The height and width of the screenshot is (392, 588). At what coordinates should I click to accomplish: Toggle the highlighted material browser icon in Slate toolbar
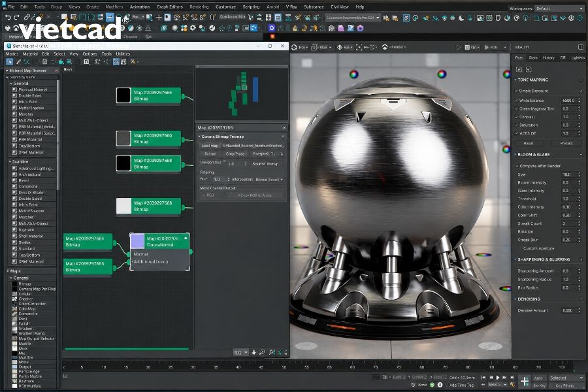116,61
